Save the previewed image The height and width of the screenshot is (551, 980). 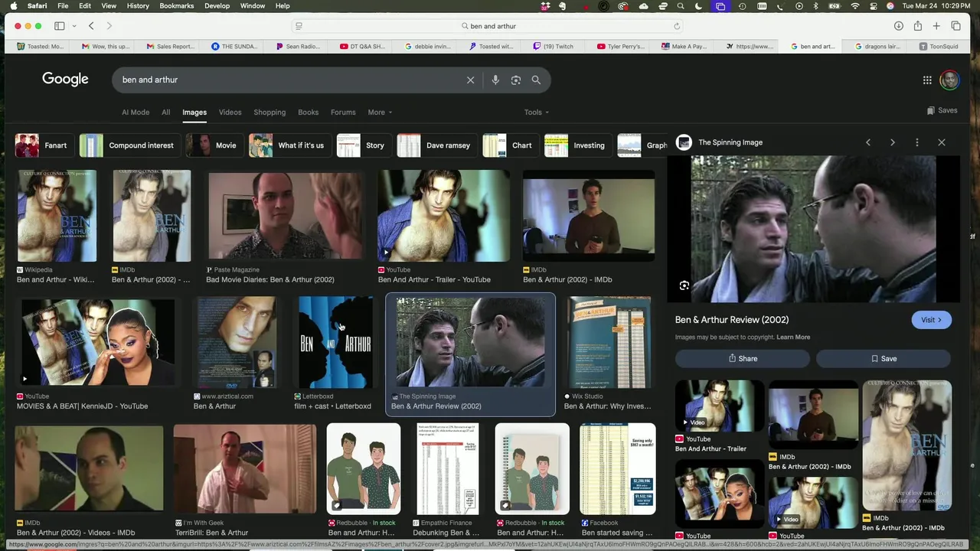pyautogui.click(x=884, y=358)
